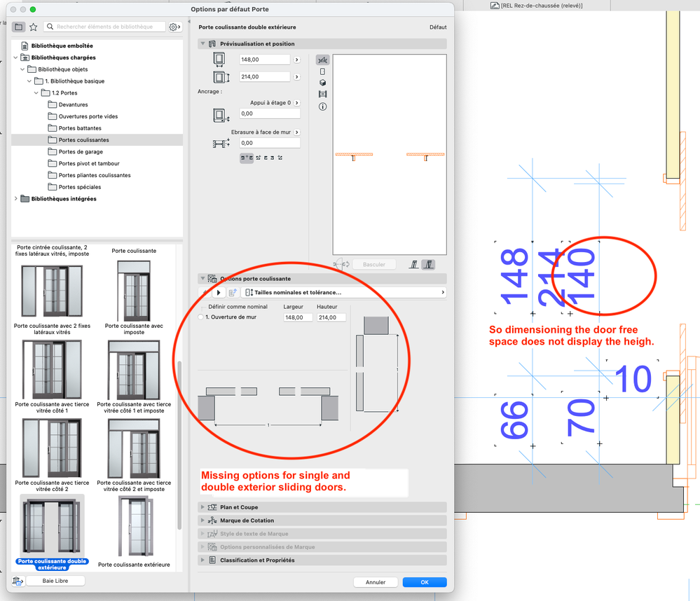700x601 pixels.
Task: Select Portes de garage folder
Action: click(x=81, y=152)
